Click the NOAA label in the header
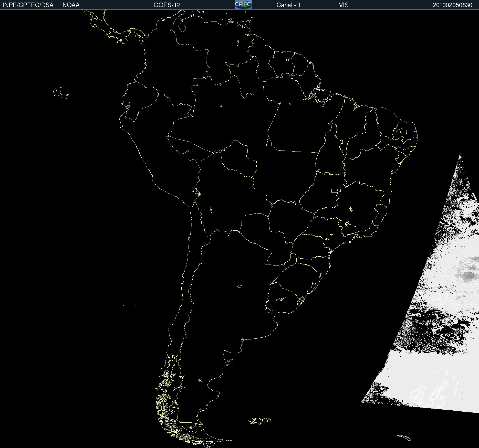Image resolution: width=479 pixels, height=448 pixels. 71,5
